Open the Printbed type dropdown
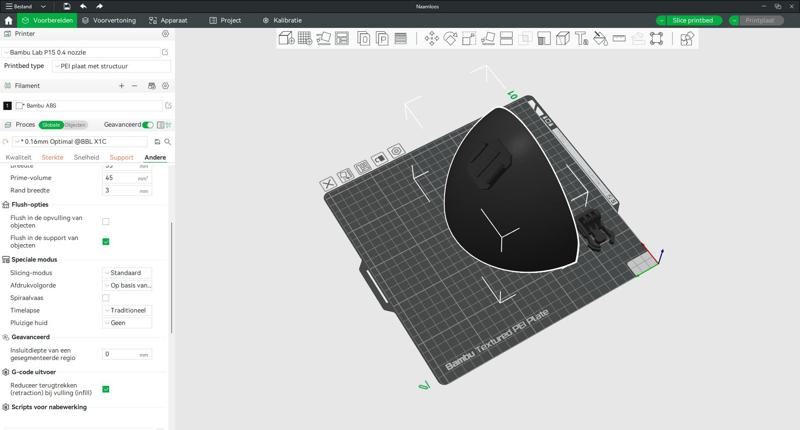Image resolution: width=800 pixels, height=430 pixels. click(111, 66)
